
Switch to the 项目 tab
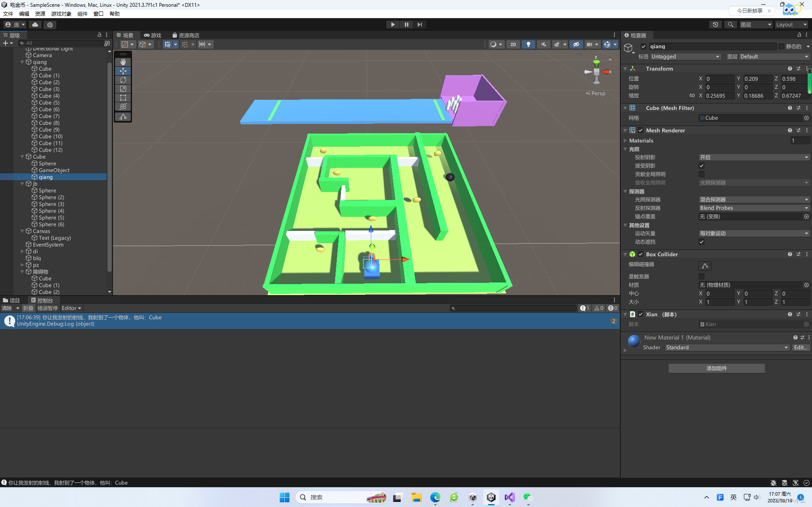point(11,301)
